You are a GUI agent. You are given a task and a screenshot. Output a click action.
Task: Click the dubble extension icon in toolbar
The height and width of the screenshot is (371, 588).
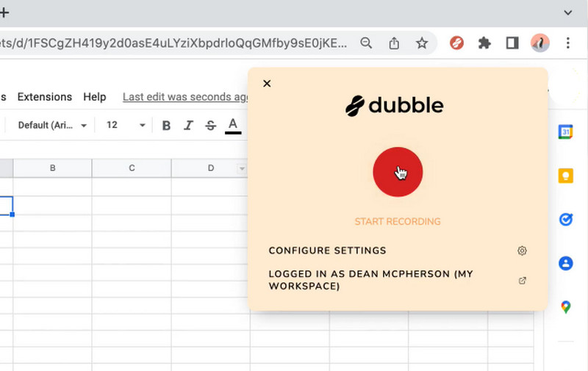tap(456, 43)
